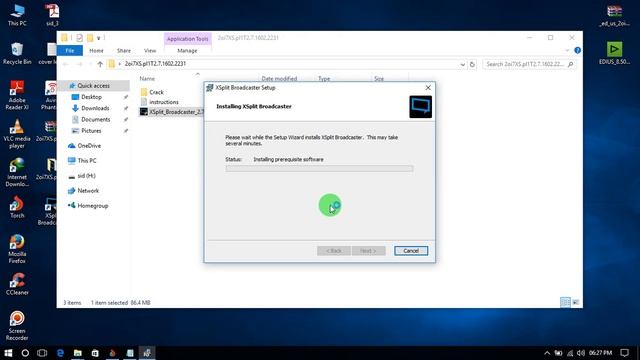The width and height of the screenshot is (640, 360).
Task: Open the Manage ribbon tab
Action: point(187,51)
